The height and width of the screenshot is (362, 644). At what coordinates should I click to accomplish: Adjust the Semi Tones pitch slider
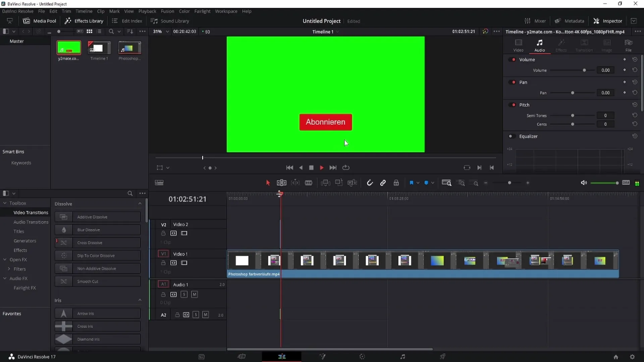point(572,116)
